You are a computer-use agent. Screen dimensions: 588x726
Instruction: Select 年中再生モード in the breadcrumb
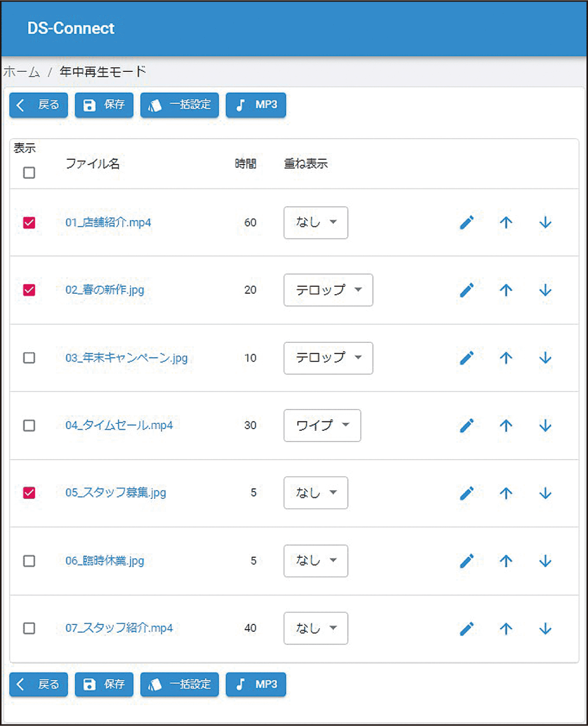tap(102, 72)
